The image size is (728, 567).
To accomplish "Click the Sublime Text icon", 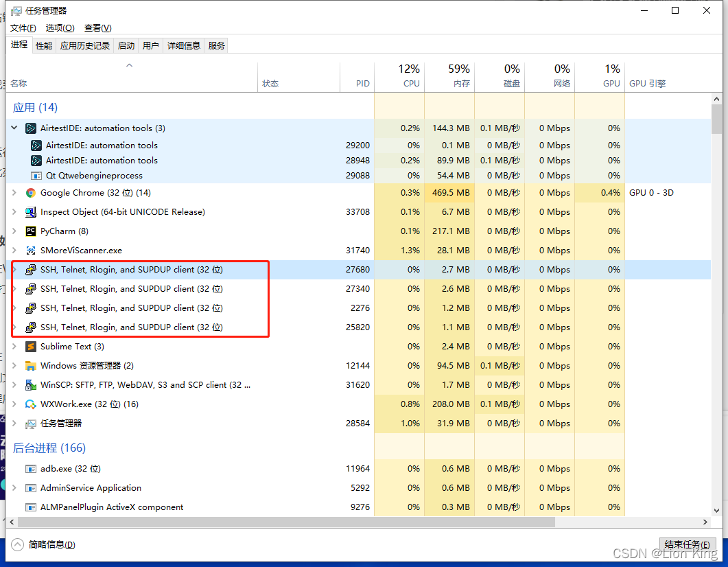I will coord(31,347).
